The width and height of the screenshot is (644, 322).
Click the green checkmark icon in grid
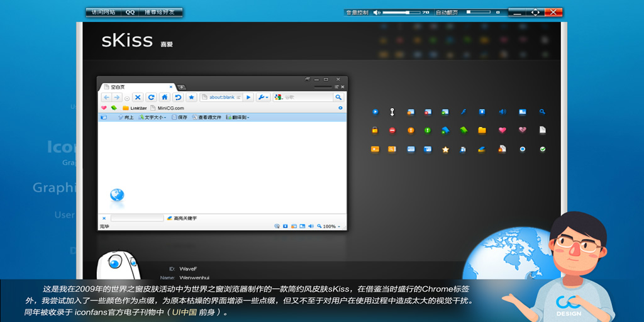click(x=543, y=149)
